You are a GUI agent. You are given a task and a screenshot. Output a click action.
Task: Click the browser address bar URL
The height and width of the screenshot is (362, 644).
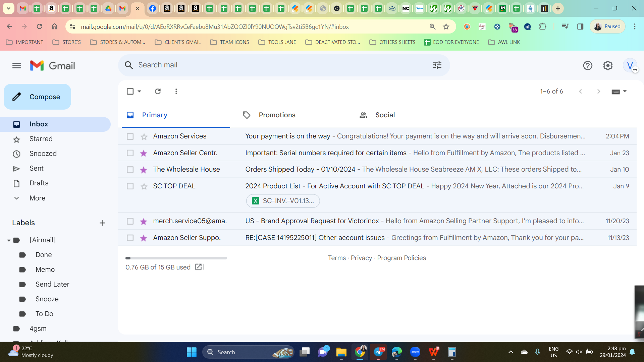click(x=215, y=27)
